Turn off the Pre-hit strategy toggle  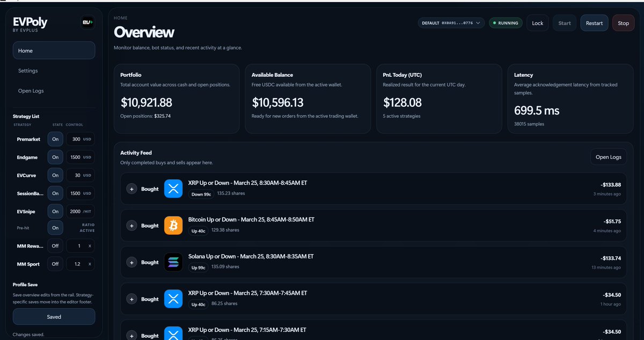[x=55, y=227]
